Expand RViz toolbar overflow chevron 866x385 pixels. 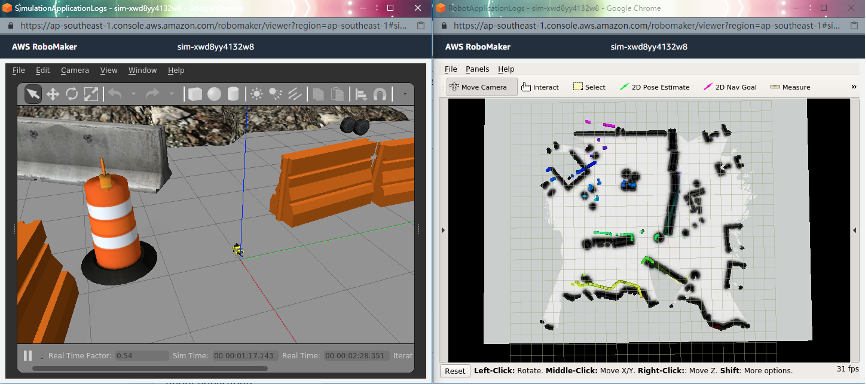[854, 87]
